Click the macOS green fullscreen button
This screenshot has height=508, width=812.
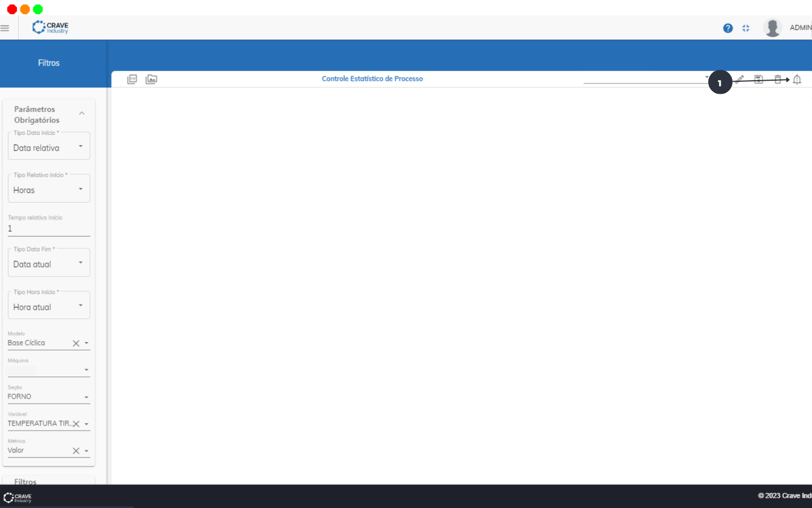tap(38, 10)
